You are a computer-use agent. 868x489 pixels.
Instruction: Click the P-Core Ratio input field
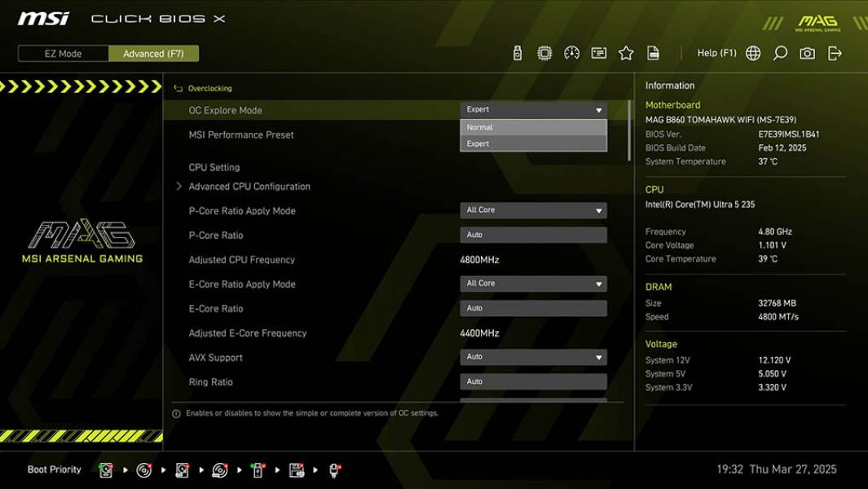point(533,235)
